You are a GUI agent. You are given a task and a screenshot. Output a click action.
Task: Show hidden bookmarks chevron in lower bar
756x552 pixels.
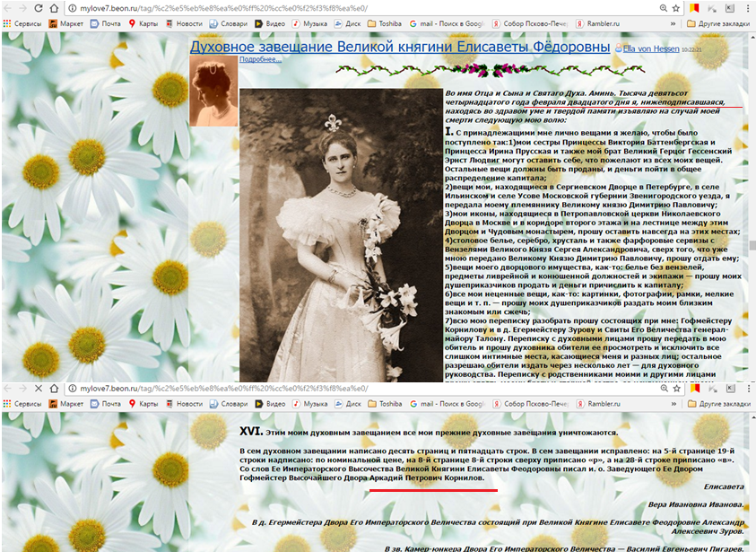(673, 403)
